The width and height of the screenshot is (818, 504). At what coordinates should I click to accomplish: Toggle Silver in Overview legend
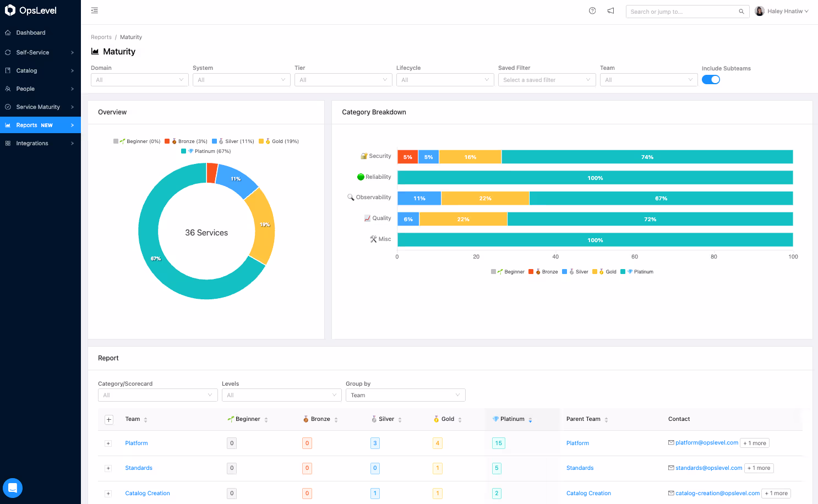coord(233,141)
